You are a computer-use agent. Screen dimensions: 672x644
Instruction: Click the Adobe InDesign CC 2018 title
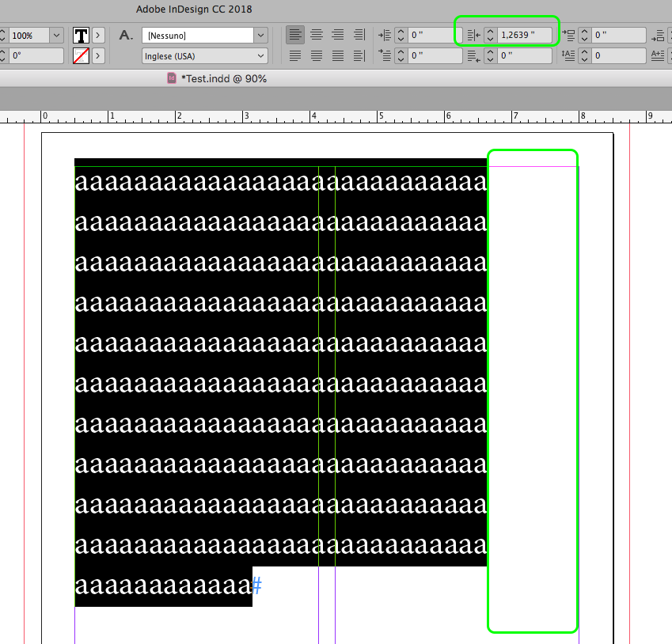click(x=194, y=9)
